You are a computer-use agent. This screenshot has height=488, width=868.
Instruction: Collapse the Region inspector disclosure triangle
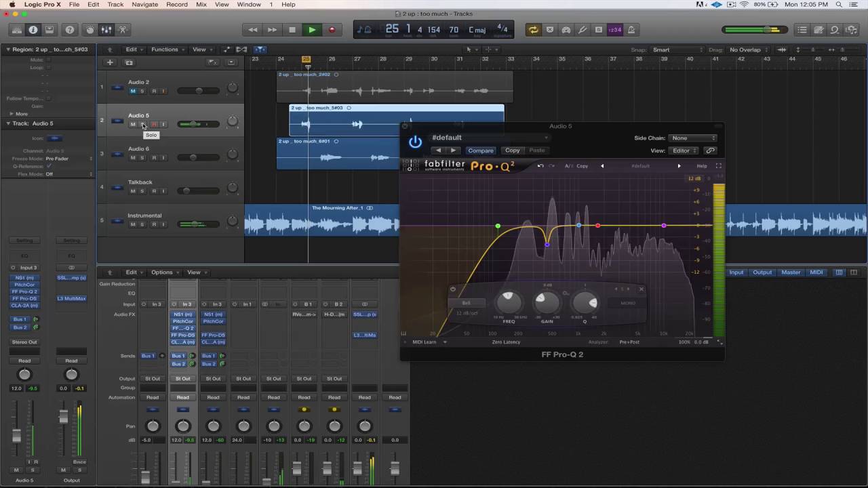[x=8, y=49]
